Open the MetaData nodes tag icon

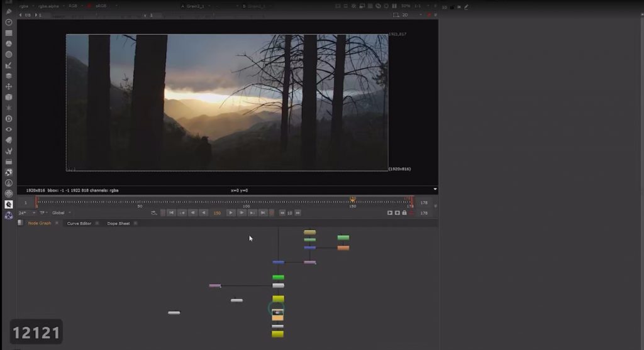click(x=9, y=140)
